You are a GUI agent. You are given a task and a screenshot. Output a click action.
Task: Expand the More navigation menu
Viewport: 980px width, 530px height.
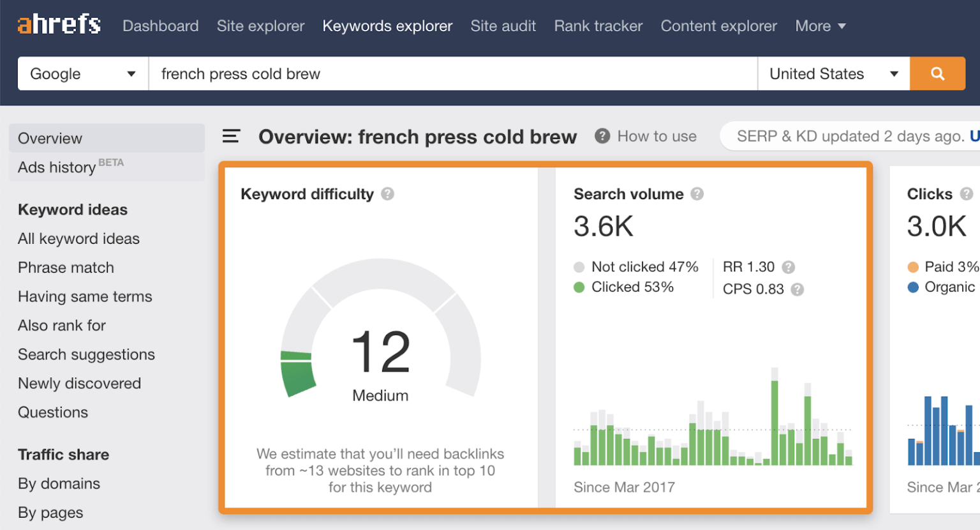820,26
